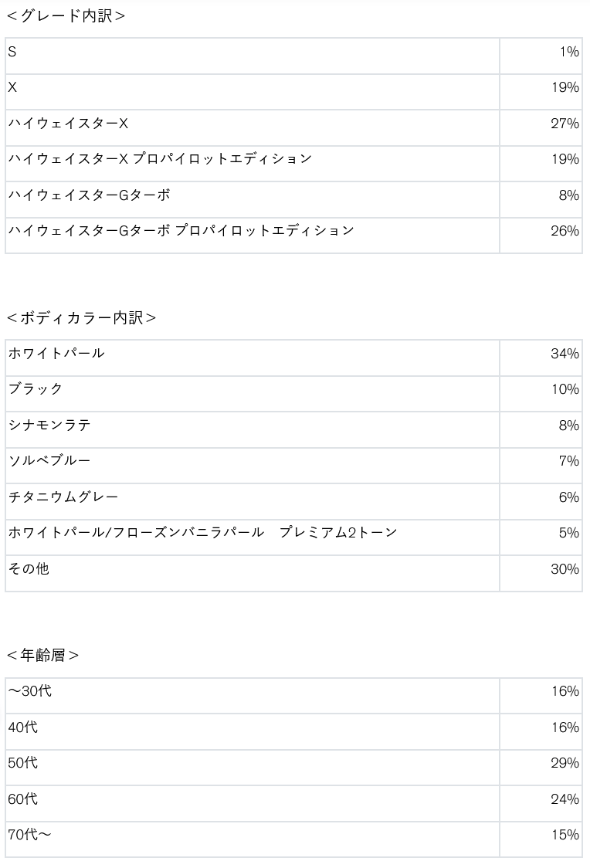Image resolution: width=590 pixels, height=868 pixels.
Task: Click the ブラック color row label
Action: (36, 389)
